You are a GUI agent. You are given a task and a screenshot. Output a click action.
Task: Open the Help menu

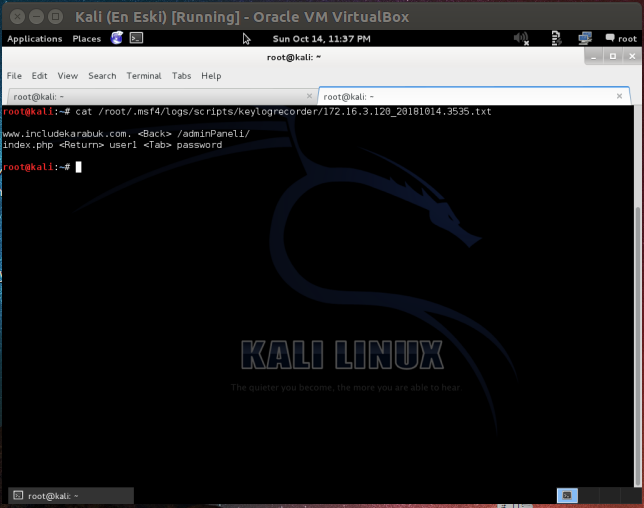click(211, 76)
